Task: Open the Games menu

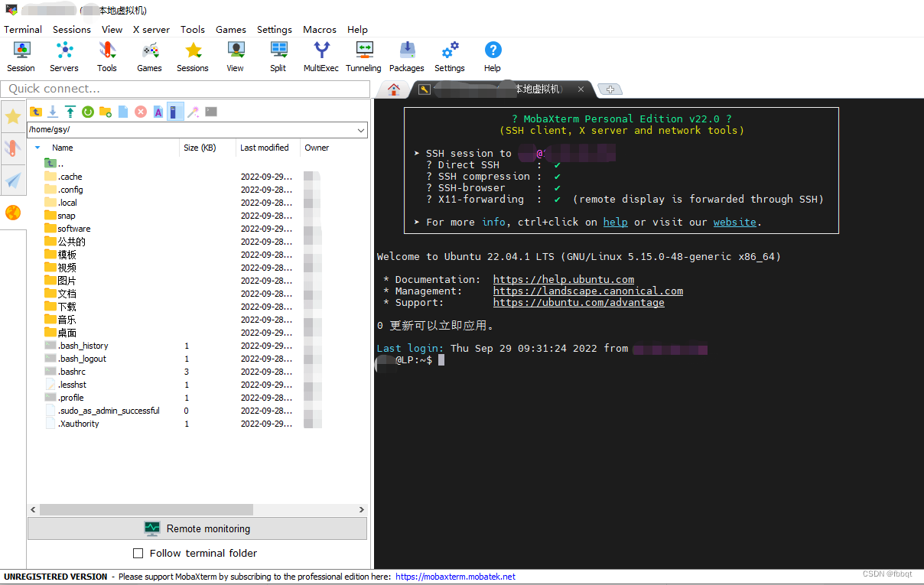Action: [231, 29]
